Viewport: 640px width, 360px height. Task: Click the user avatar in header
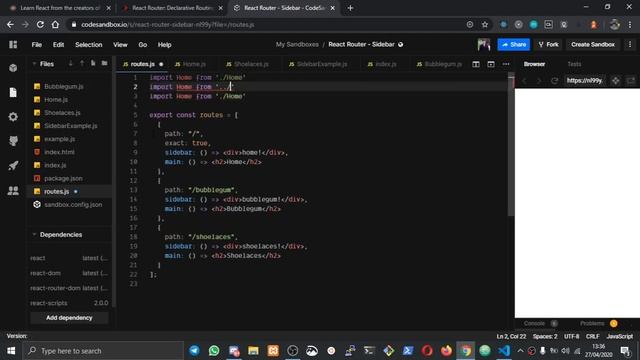coord(484,44)
